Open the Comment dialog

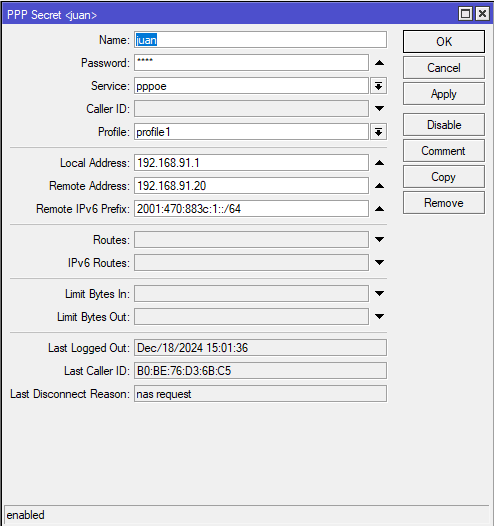point(444,151)
